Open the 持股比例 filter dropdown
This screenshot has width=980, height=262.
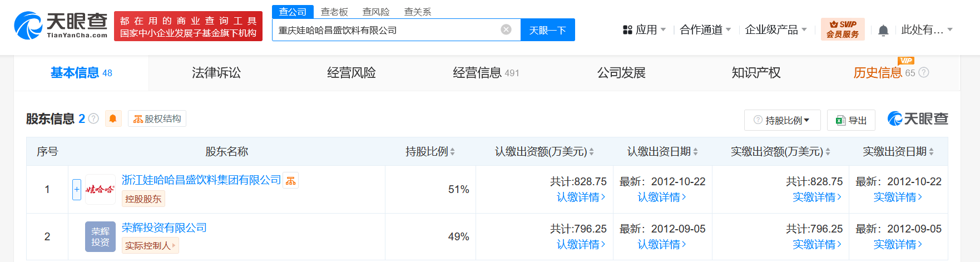pyautogui.click(x=781, y=120)
